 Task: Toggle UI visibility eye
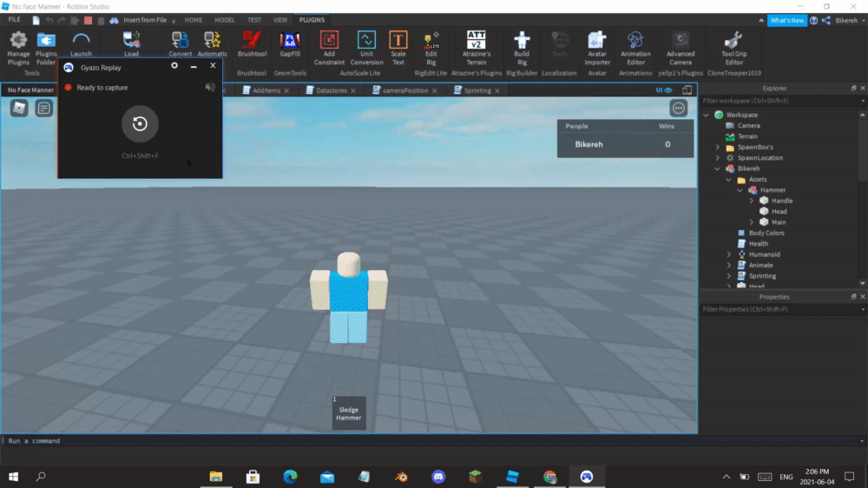(663, 89)
